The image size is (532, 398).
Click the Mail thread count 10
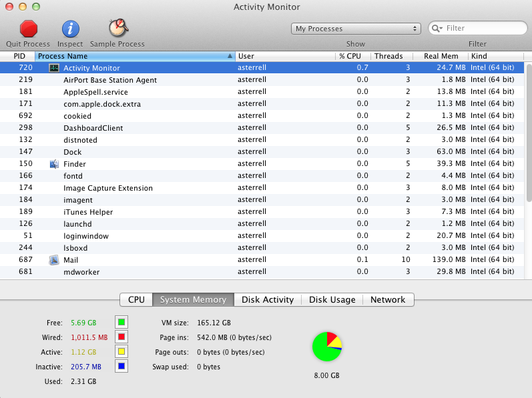pos(406,259)
